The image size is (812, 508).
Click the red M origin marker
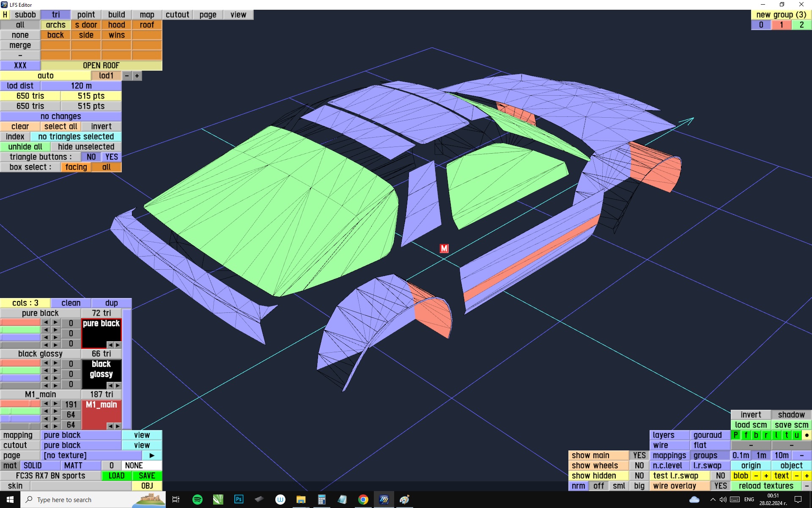click(444, 248)
